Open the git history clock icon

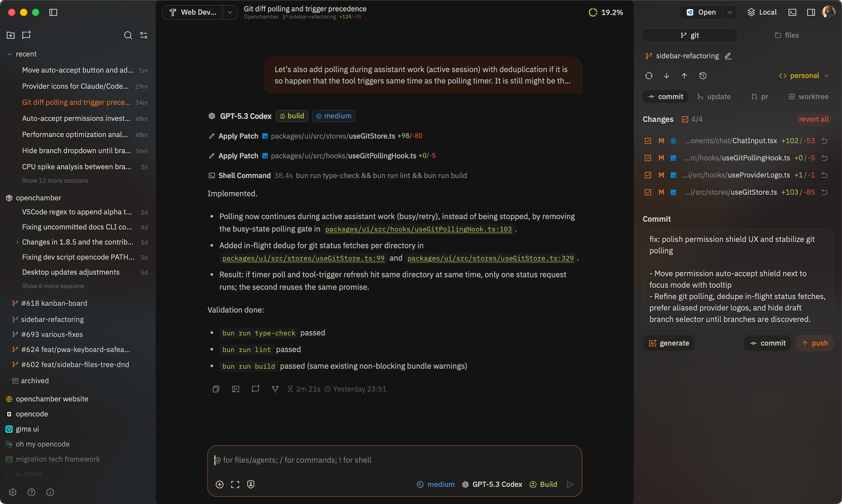(703, 76)
